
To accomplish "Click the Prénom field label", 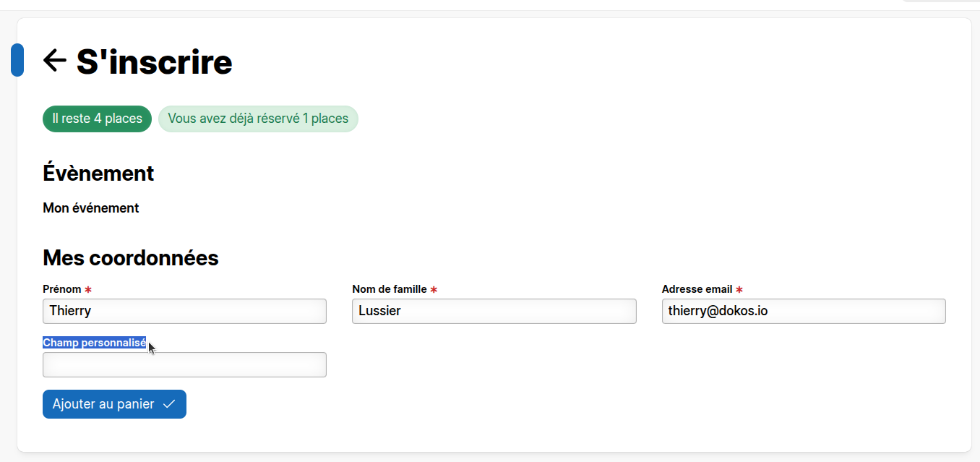I will coord(62,289).
